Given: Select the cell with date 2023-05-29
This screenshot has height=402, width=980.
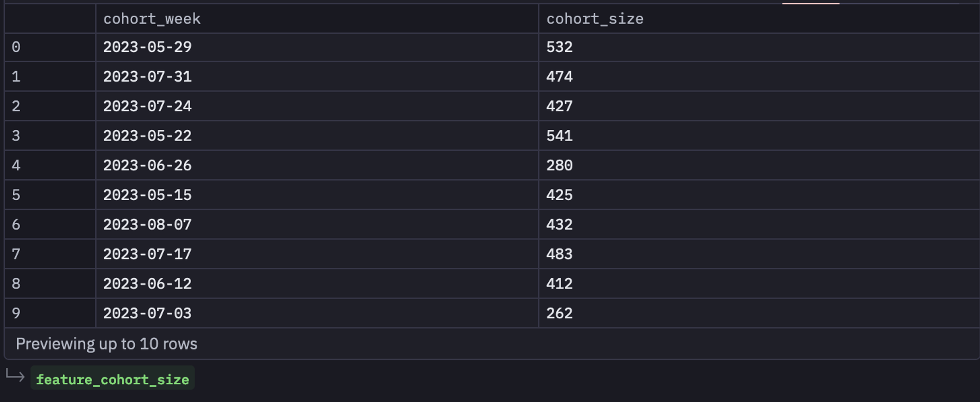Looking at the screenshot, I should pos(317,47).
